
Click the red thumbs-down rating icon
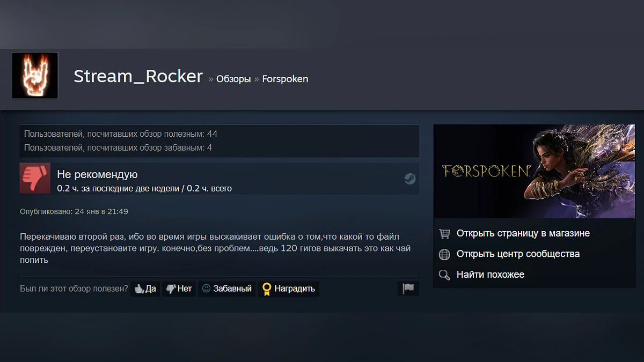pyautogui.click(x=35, y=178)
